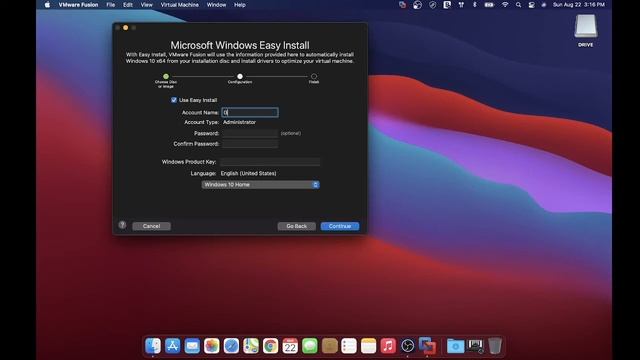The height and width of the screenshot is (360, 640).
Task: Click the Windows Product Key field
Action: pyautogui.click(x=270, y=162)
